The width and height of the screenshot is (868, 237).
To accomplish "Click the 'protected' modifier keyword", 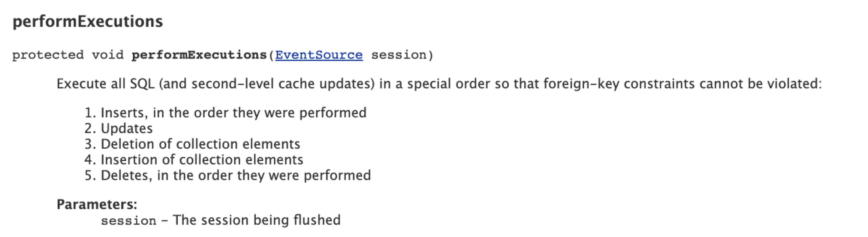I will tap(48, 55).
